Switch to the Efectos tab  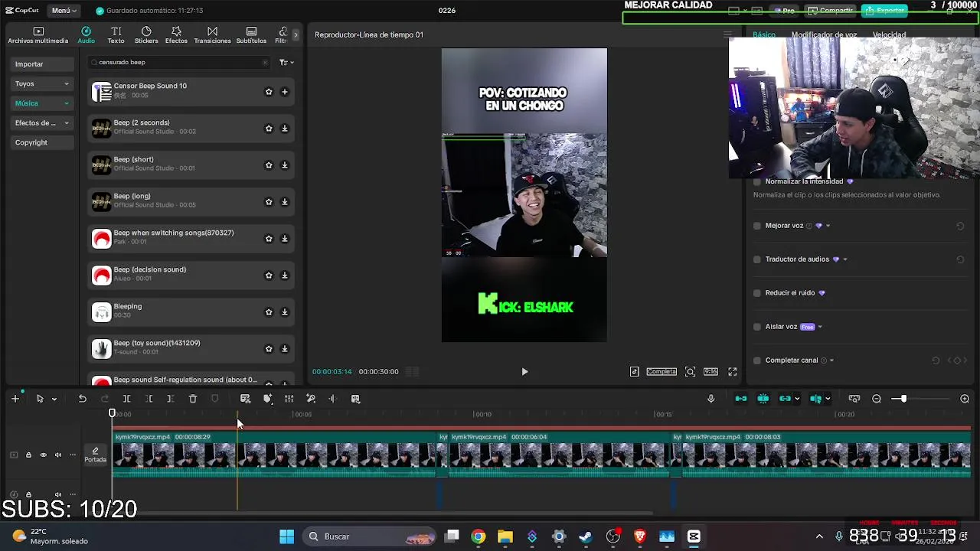(x=176, y=35)
